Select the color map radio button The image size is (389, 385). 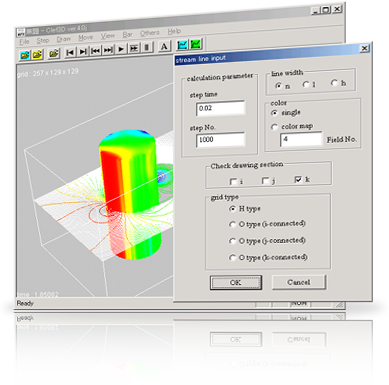point(274,127)
